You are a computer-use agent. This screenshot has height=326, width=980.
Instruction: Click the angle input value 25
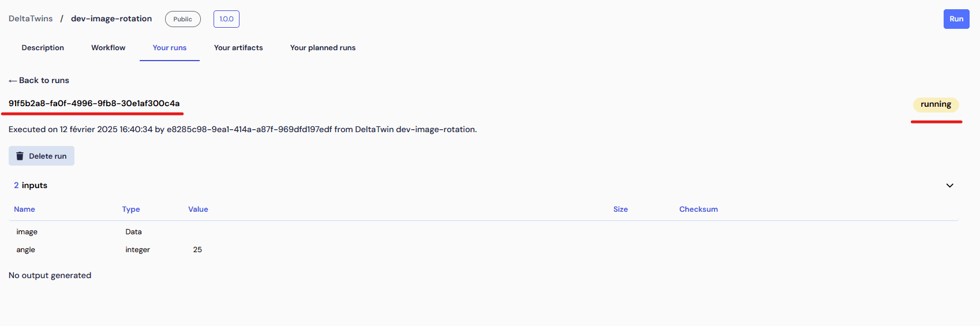point(197,250)
